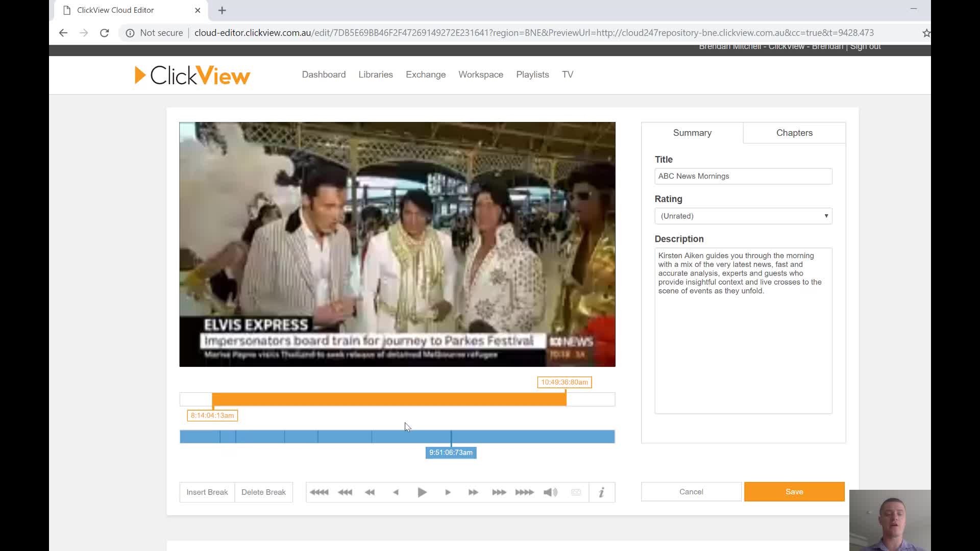Viewport: 980px width, 551px height.
Task: Select the Sign out link
Action: pyautogui.click(x=865, y=46)
